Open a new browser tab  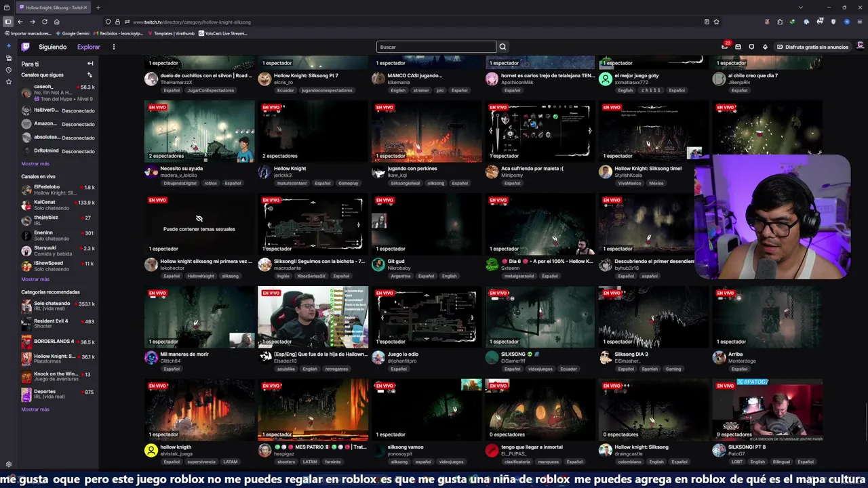pos(98,7)
